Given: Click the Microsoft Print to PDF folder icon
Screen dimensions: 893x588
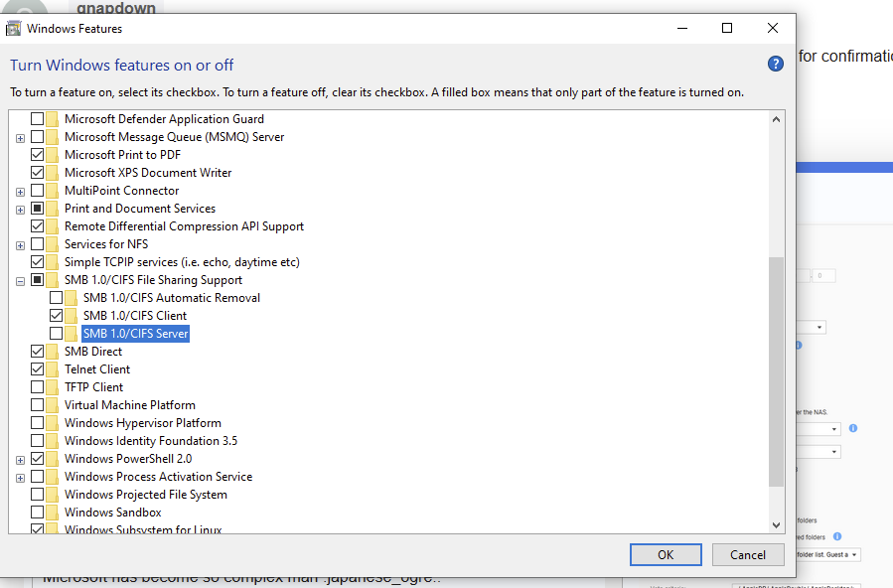Looking at the screenshot, I should pos(52,155).
